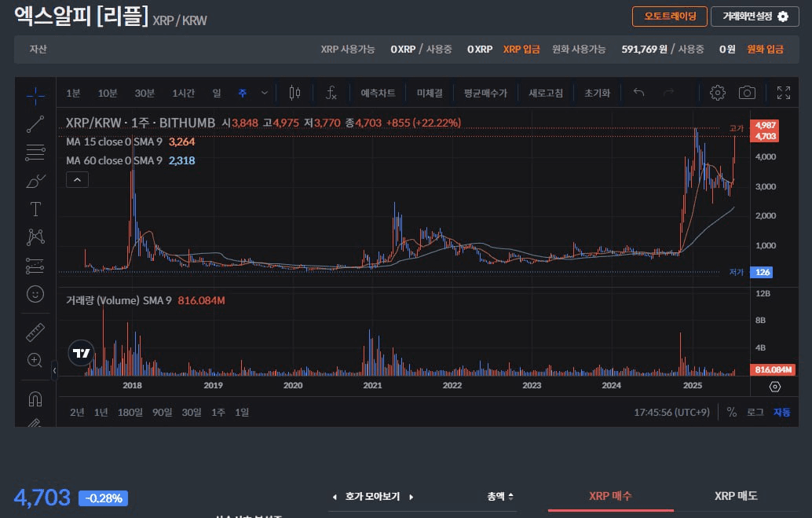Set chart range to 30일
Screen dimensions: 812x518
pos(192,412)
